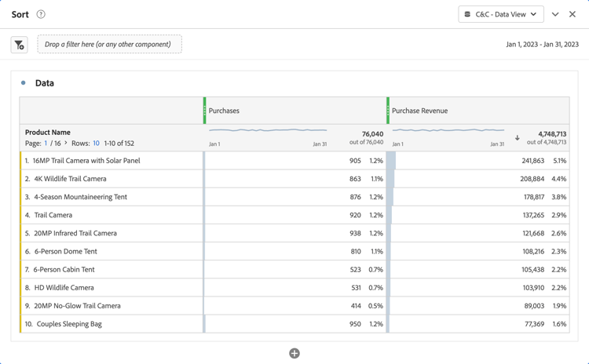Image resolution: width=589 pixels, height=364 pixels.
Task: Click the help icon next to Sort
Action: click(x=41, y=14)
